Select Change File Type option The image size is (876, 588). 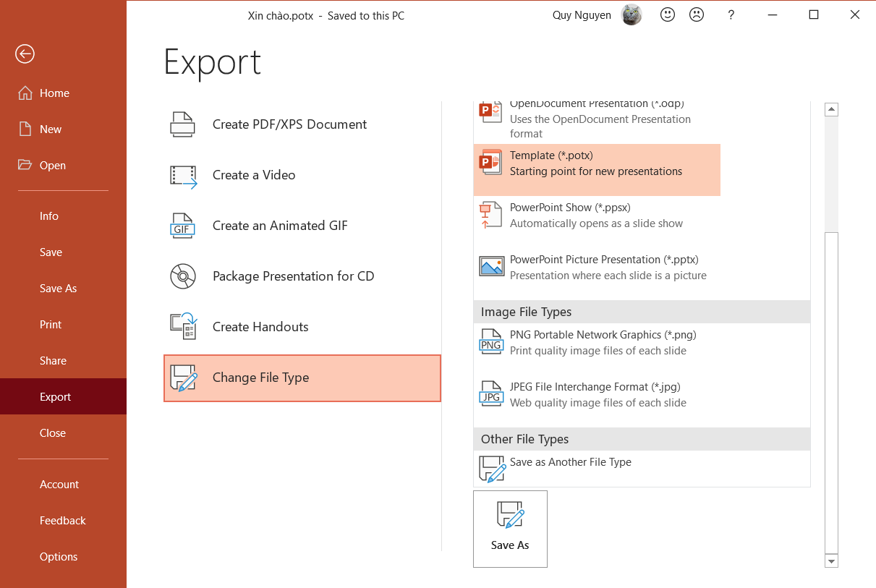pyautogui.click(x=302, y=378)
